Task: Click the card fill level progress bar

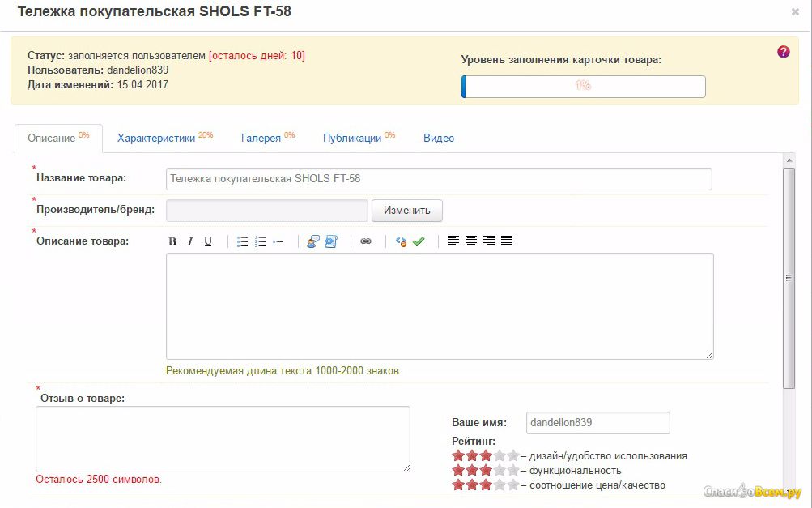Action: [x=584, y=87]
